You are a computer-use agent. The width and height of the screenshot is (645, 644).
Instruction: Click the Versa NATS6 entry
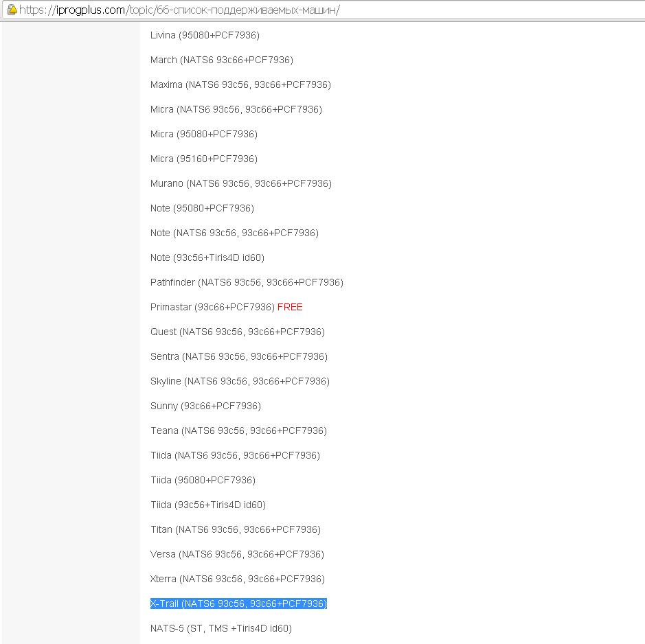click(x=238, y=554)
